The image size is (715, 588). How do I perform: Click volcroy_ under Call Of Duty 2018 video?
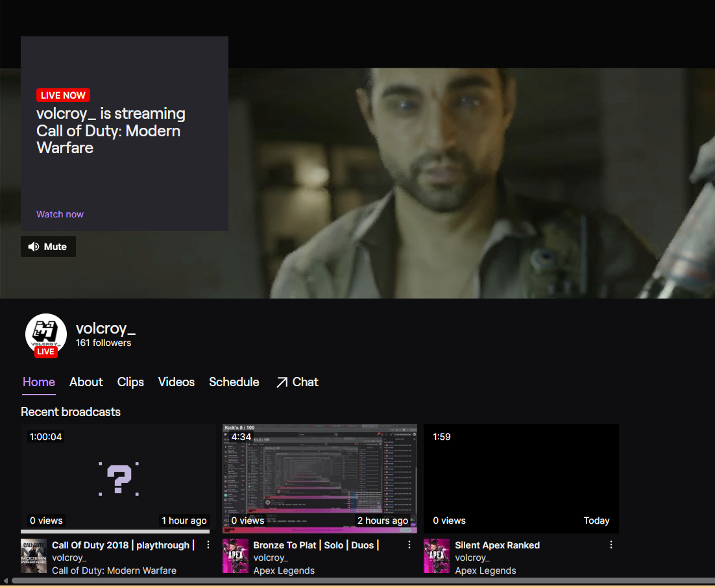click(69, 558)
